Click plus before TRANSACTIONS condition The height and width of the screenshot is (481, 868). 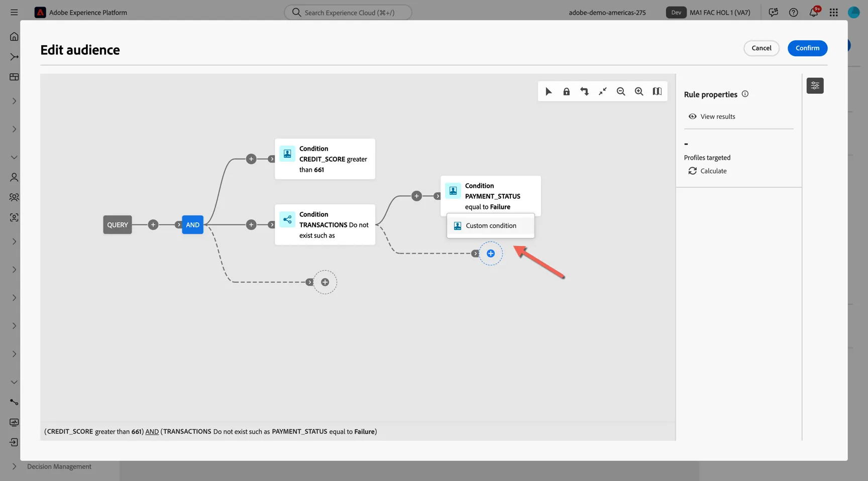pos(251,225)
